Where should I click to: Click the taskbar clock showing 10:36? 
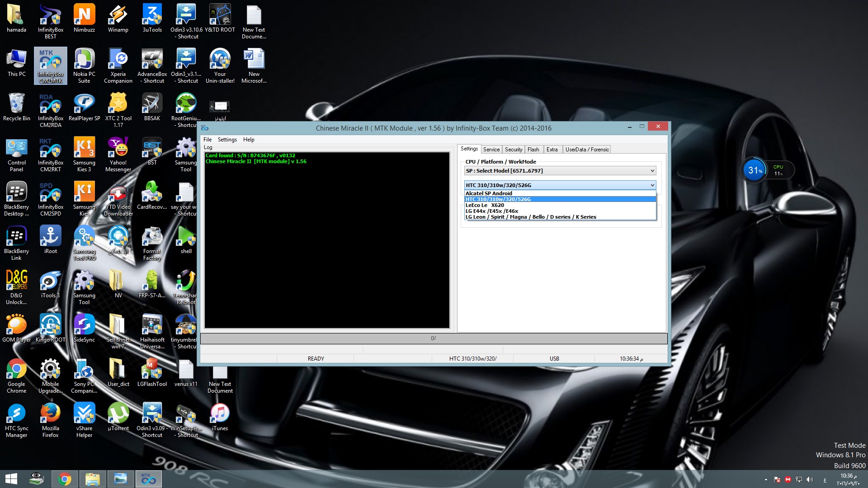(x=848, y=479)
